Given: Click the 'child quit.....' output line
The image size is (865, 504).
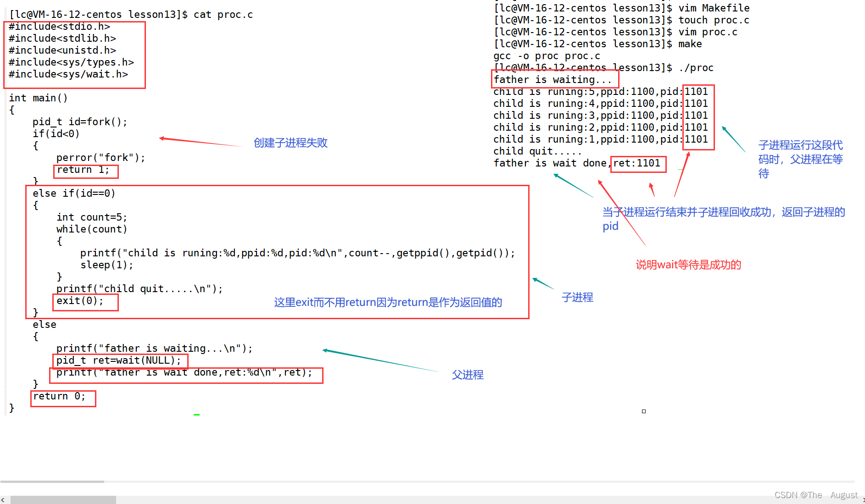Looking at the screenshot, I should point(538,151).
